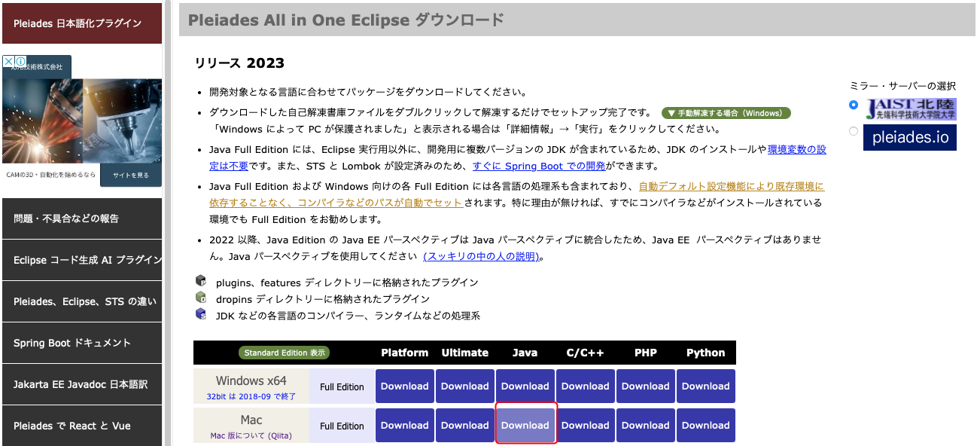
Task: Click the Java column header
Action: [x=525, y=353]
